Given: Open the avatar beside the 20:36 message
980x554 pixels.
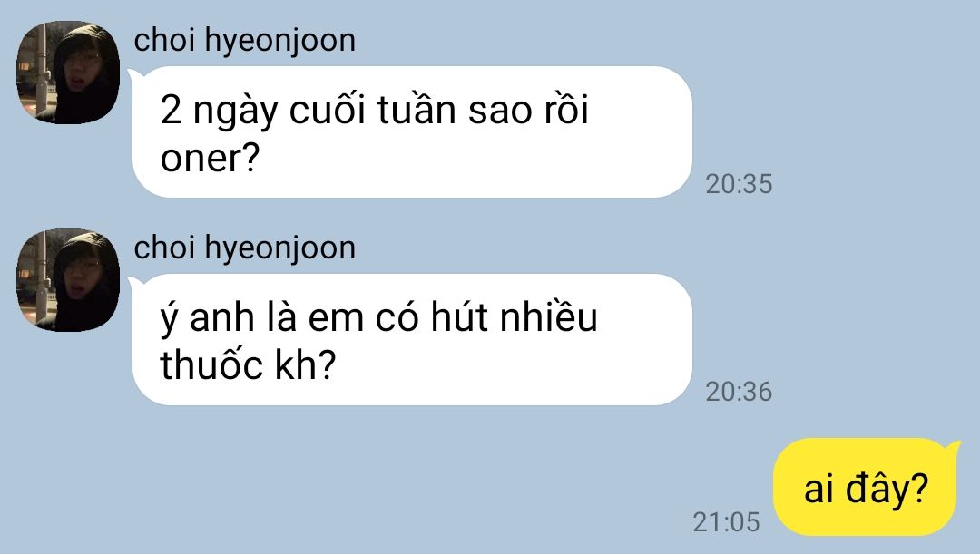Looking at the screenshot, I should [x=67, y=280].
